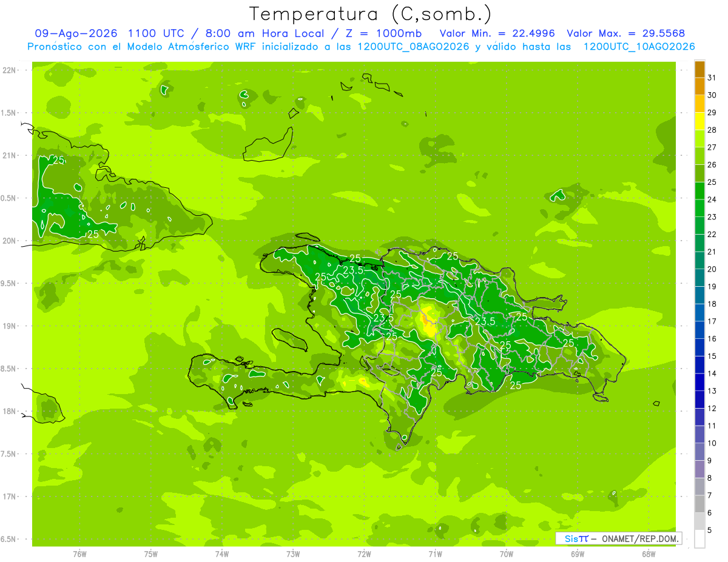Click the Temperatura (C,somb.) title
Image resolution: width=728 pixels, height=562 pixels.
[371, 13]
